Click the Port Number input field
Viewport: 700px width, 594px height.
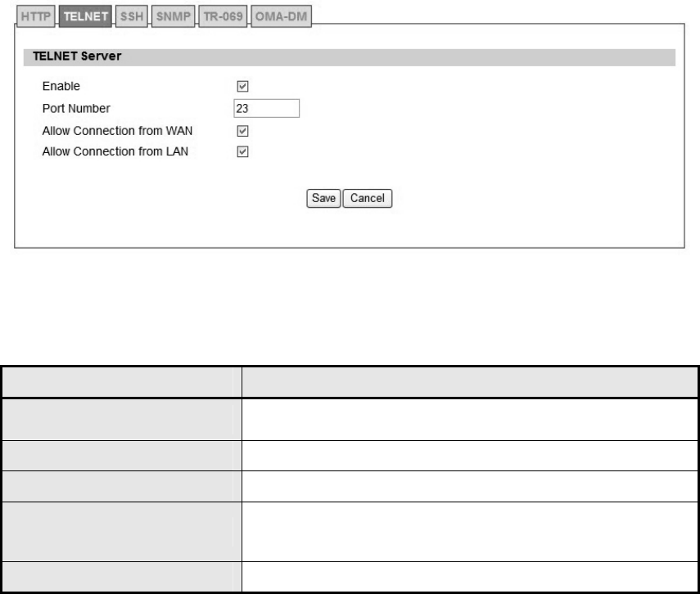pos(267,109)
